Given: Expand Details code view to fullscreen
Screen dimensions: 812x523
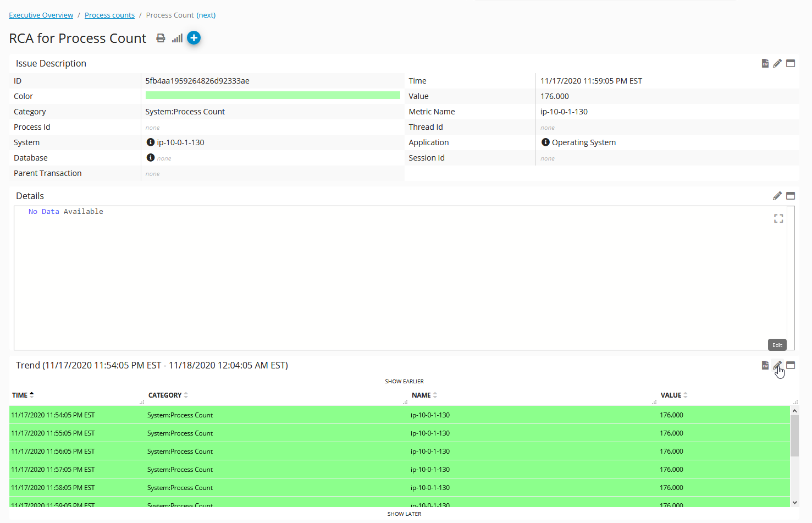Looking at the screenshot, I should 778,219.
